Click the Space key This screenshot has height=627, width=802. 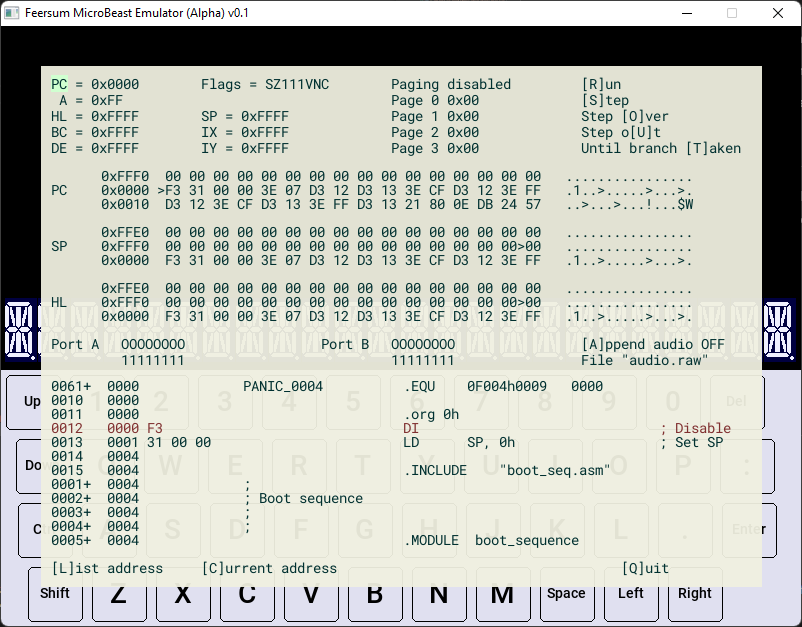pos(566,593)
